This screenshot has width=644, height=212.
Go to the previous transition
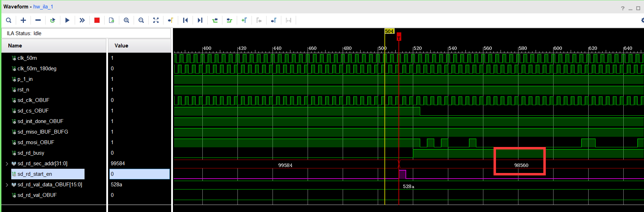click(215, 20)
